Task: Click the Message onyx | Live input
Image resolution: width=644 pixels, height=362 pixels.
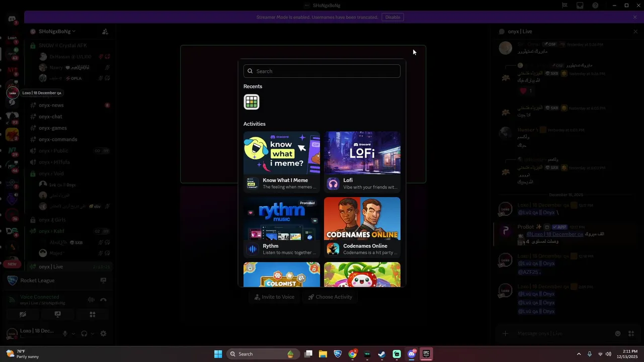Action: (563, 333)
